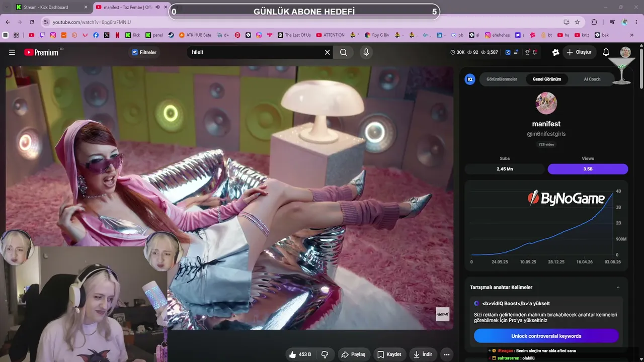The width and height of the screenshot is (644, 362).
Task: Open the media controls toolbar button
Action: (612, 22)
